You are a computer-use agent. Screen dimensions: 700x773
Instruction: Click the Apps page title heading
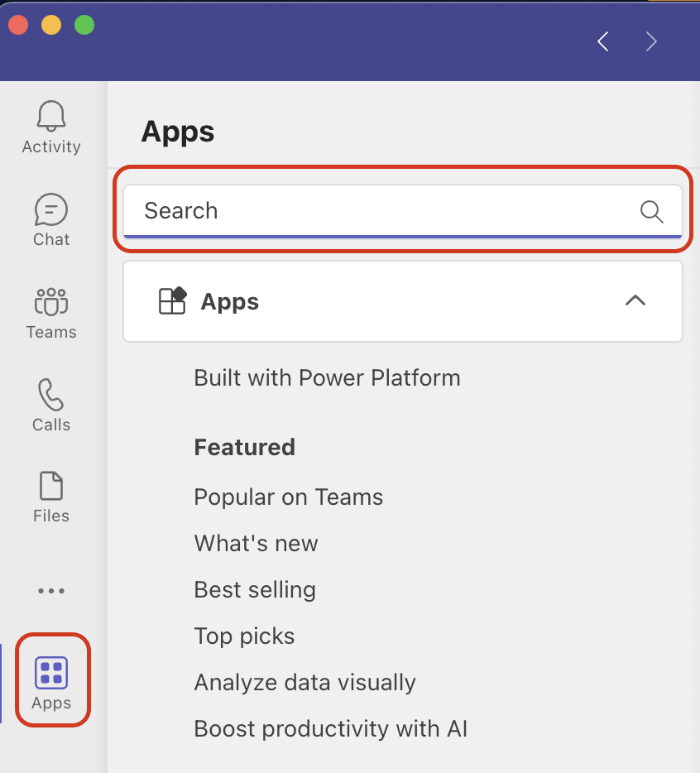[x=178, y=132]
